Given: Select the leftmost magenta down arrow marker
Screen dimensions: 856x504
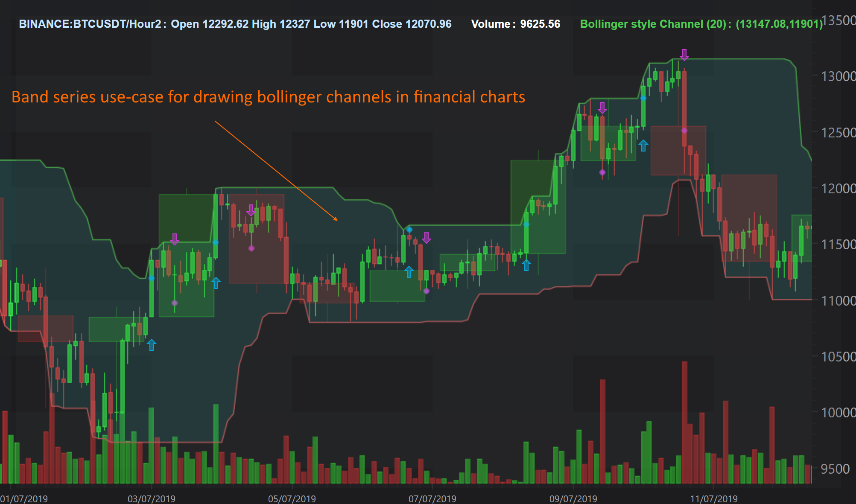Looking at the screenshot, I should pos(175,239).
